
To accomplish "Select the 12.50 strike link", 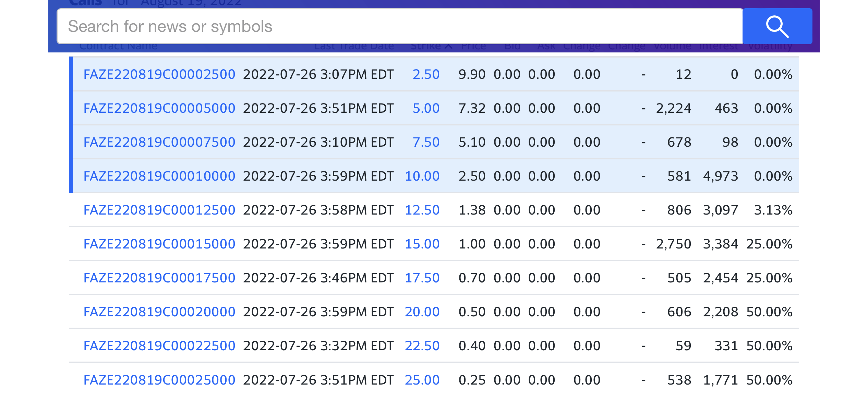I will tap(422, 210).
